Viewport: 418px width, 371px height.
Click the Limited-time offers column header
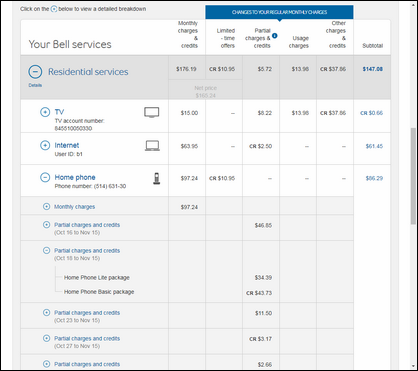pyautogui.click(x=226, y=38)
